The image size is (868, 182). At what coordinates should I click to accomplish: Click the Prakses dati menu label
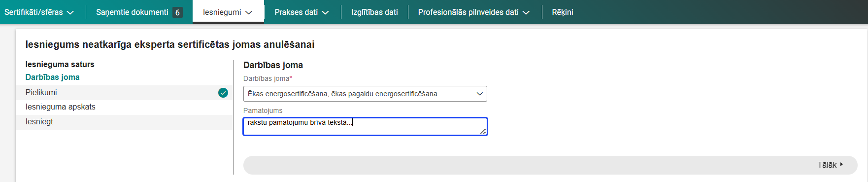click(x=296, y=12)
